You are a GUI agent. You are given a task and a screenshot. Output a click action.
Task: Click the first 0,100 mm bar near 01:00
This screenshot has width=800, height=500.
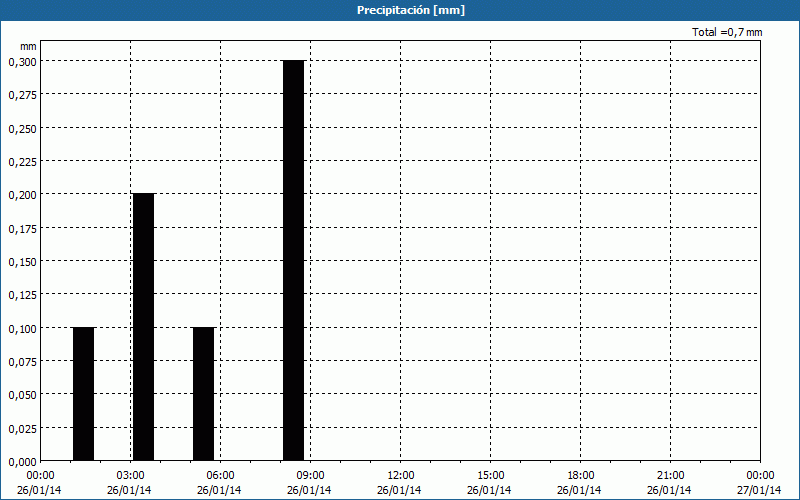tap(83, 394)
